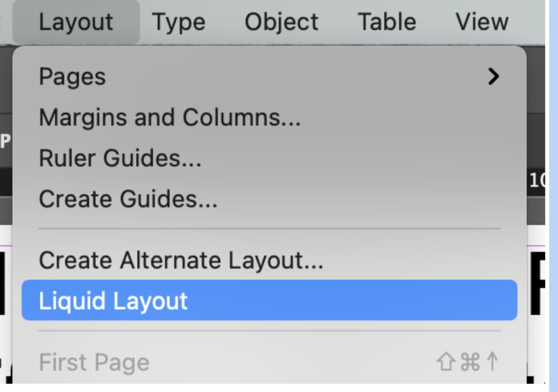Open the Table menu
Viewport: 558px width, 392px height.
point(387,22)
